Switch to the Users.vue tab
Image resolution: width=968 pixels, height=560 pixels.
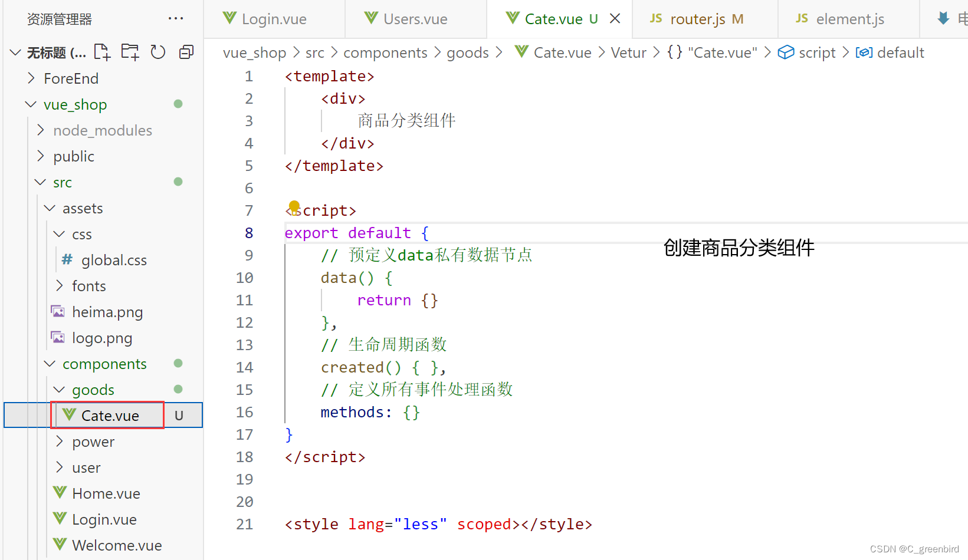pos(416,19)
